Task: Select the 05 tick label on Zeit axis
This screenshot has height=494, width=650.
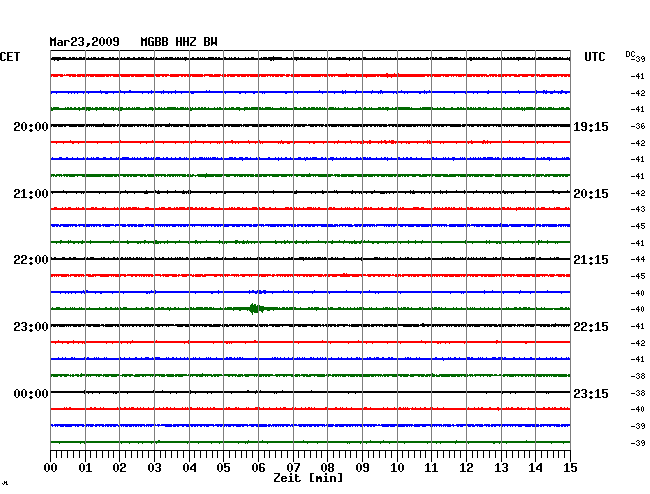Action: click(x=223, y=467)
